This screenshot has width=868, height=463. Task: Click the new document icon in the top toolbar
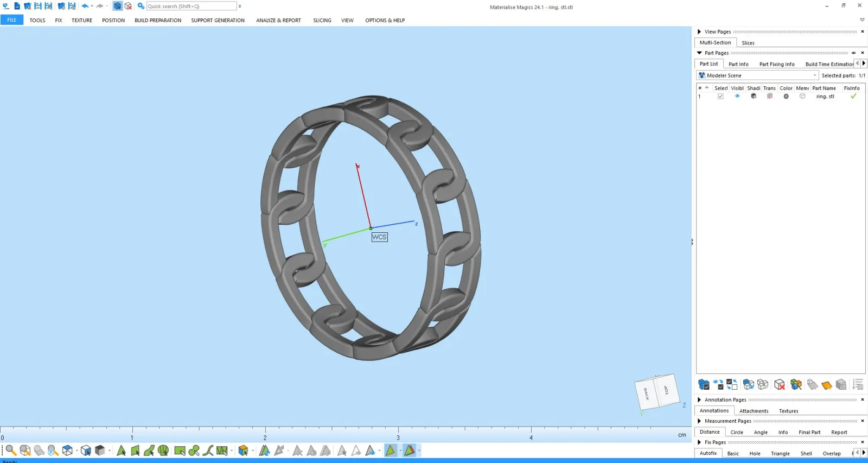click(17, 6)
